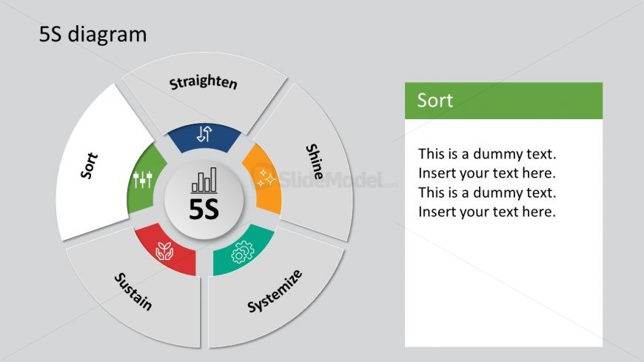Click the plant in hands icon
Image resolution: width=644 pixels, height=362 pixels.
[164, 251]
